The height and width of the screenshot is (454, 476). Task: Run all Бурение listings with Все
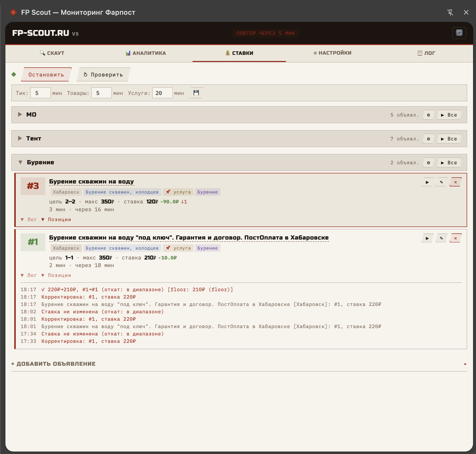449,163
